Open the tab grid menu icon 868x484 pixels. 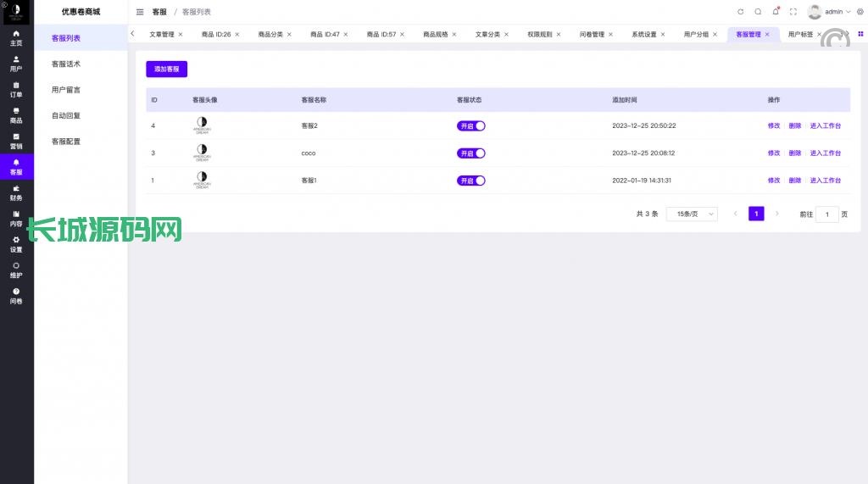(x=860, y=34)
